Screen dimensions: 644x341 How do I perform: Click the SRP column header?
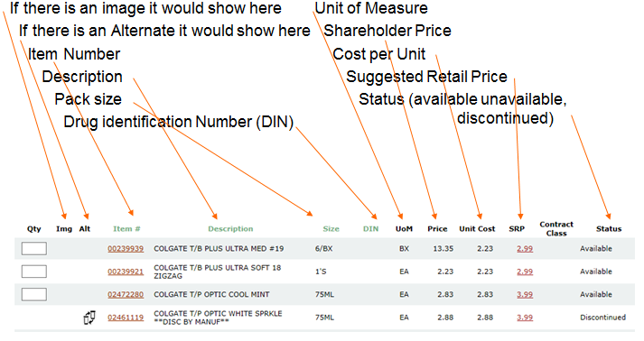517,229
